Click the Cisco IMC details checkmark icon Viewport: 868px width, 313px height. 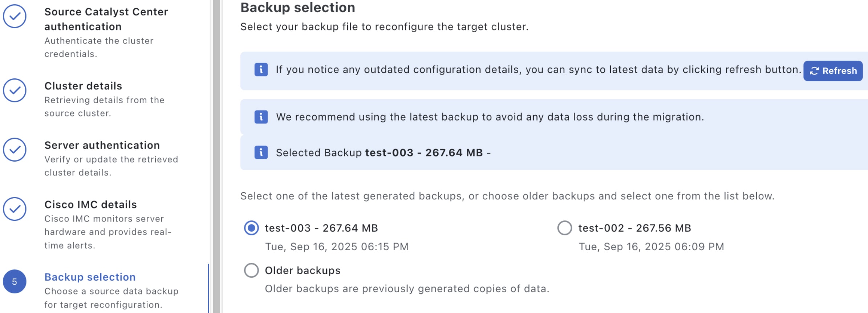(15, 209)
